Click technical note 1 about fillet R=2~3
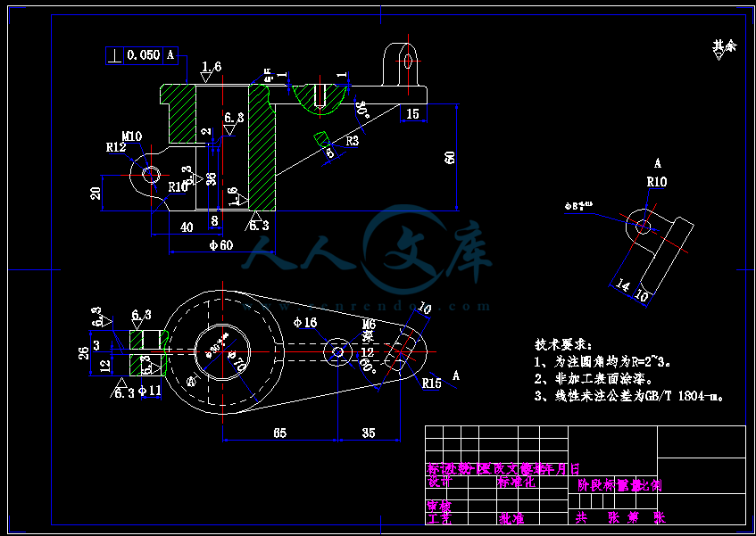 [603, 361]
